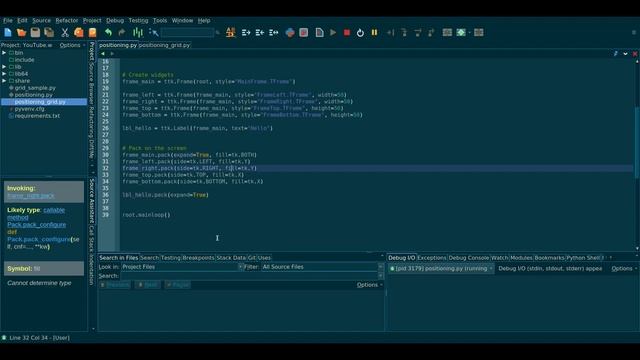Start debugging with the play icon

click(333, 32)
